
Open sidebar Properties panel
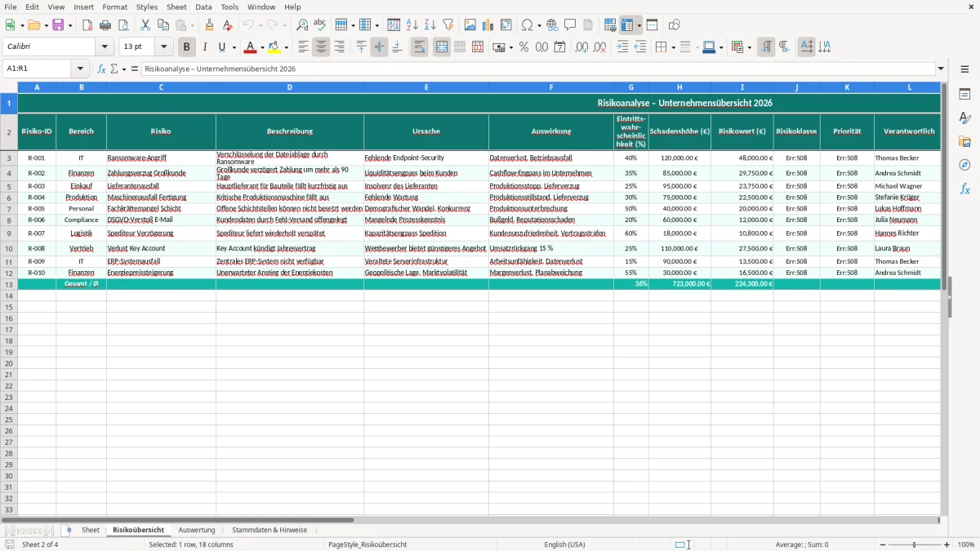click(965, 95)
